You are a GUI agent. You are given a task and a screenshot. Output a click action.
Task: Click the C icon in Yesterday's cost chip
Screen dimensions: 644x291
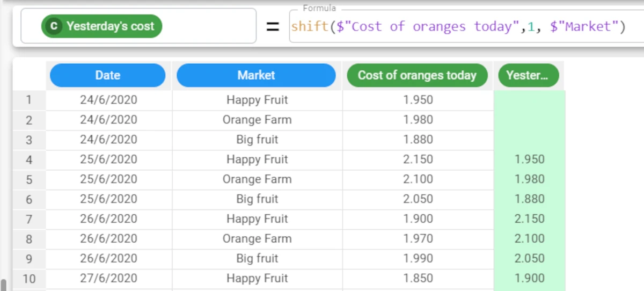point(54,26)
